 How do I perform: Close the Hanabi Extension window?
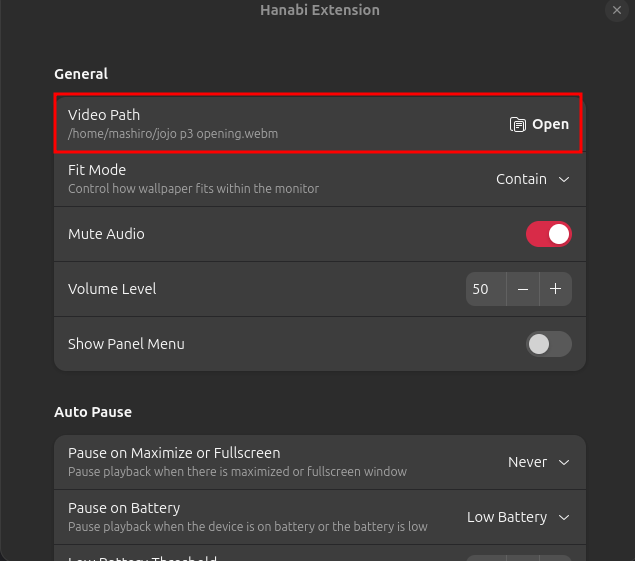pos(618,11)
